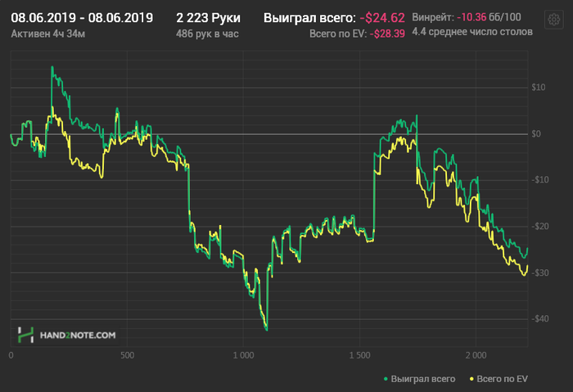Click the '486 рук в час' text
The image size is (573, 392).
tap(207, 34)
